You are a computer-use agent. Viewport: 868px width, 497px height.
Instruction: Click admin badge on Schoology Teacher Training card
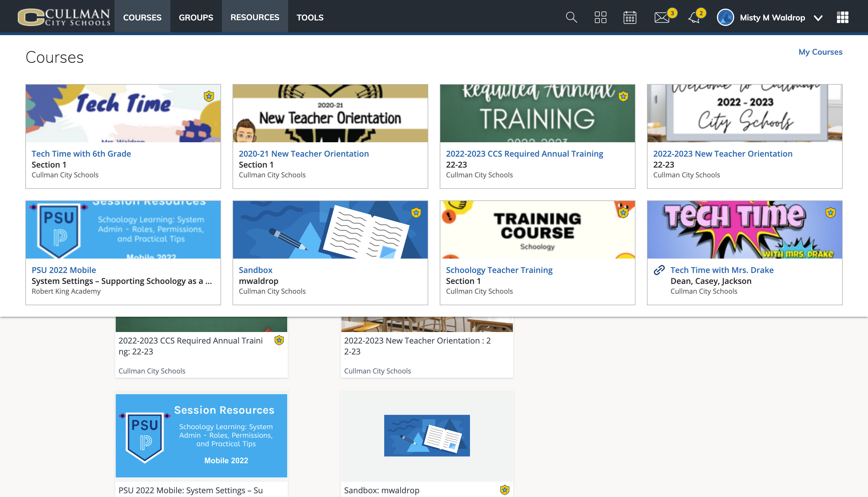coord(623,213)
